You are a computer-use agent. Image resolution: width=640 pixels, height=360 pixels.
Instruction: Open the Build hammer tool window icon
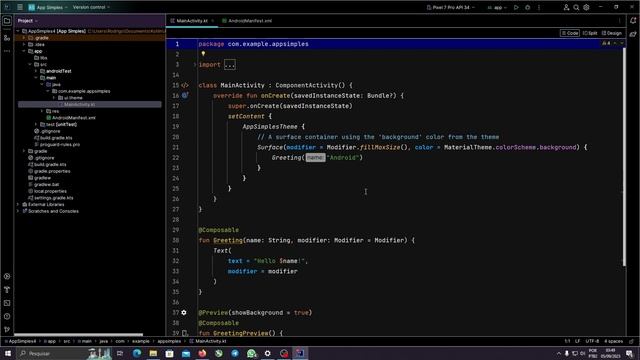pyautogui.click(x=7, y=290)
